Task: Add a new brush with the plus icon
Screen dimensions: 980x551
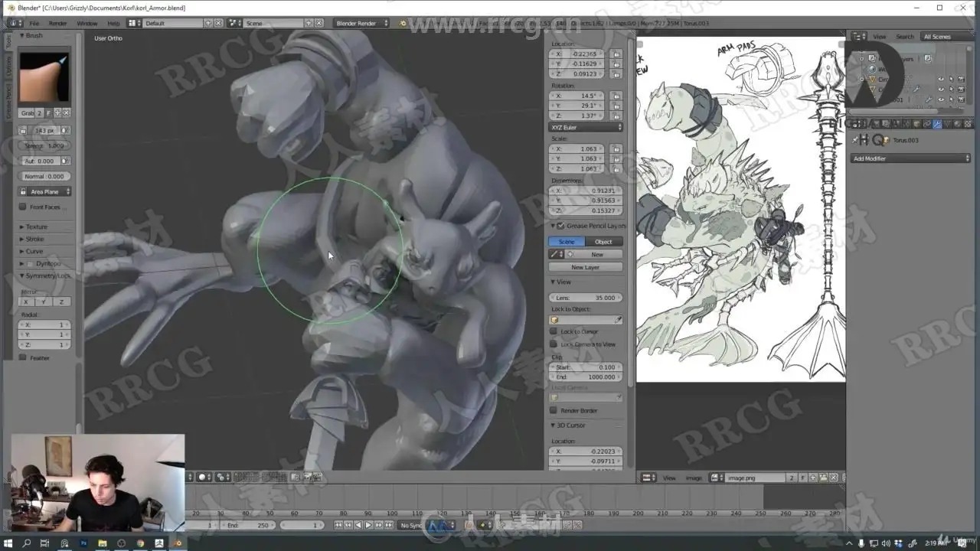Action: 57,113
